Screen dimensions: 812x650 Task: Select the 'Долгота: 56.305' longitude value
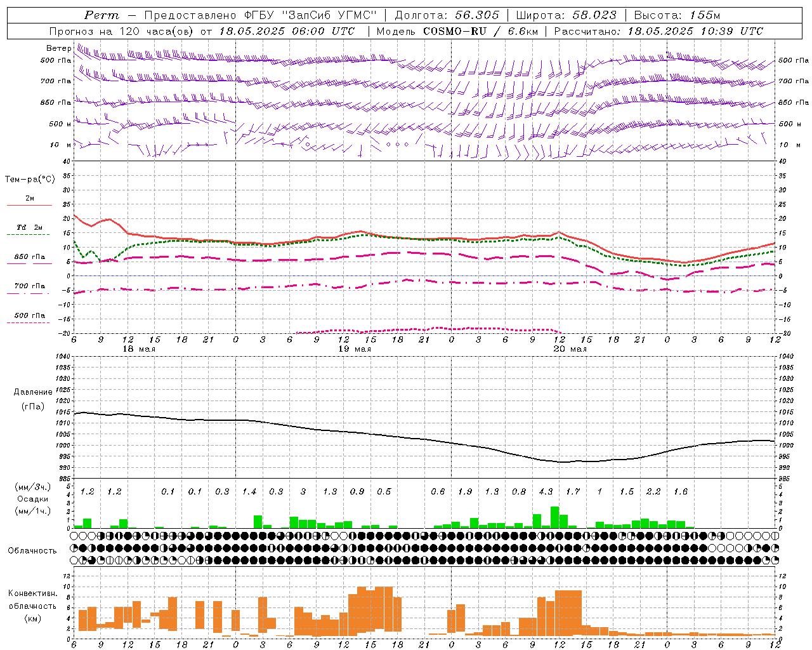[447, 15]
